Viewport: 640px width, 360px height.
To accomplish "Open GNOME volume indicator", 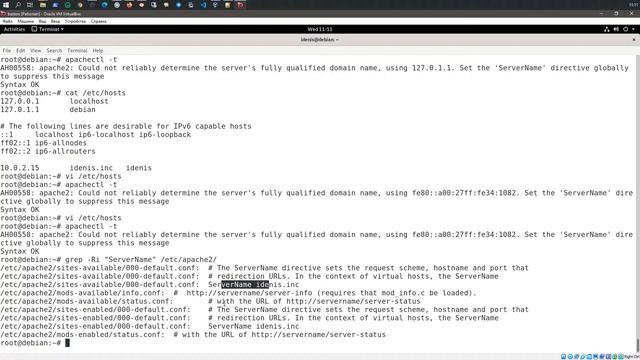I will tap(616, 29).
